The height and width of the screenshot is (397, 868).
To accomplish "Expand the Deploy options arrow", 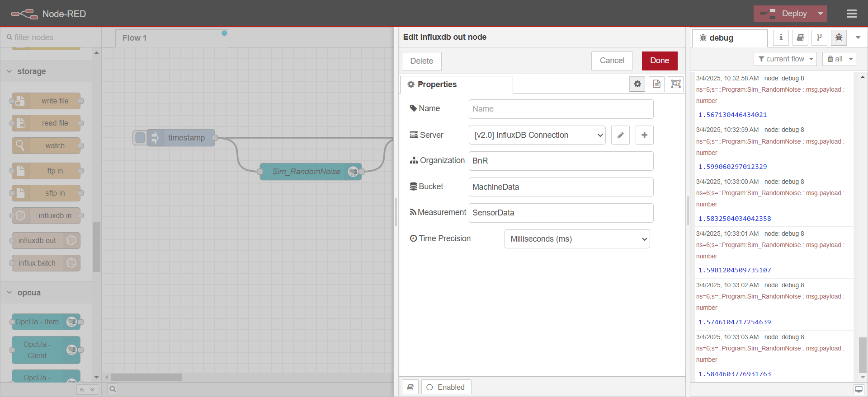I will click(820, 14).
